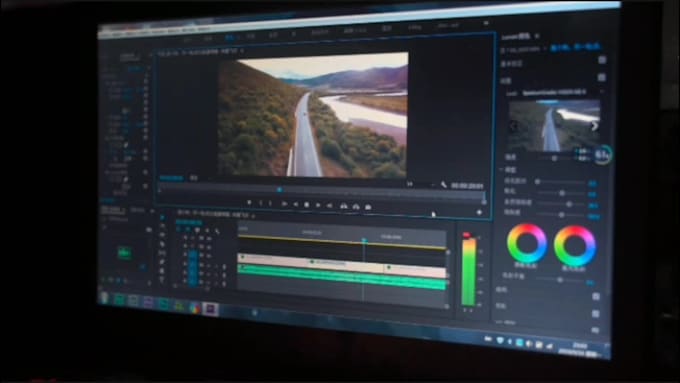Open Chrome from the Windows taskbar
The image size is (680, 383).
point(195,308)
